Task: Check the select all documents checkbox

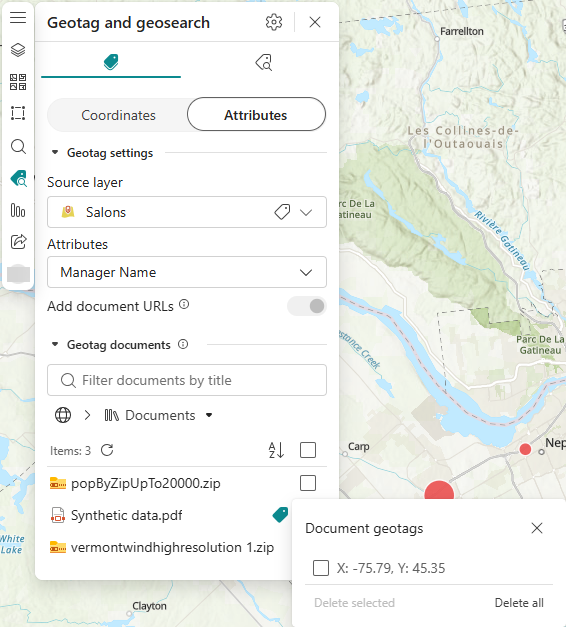Action: (308, 450)
